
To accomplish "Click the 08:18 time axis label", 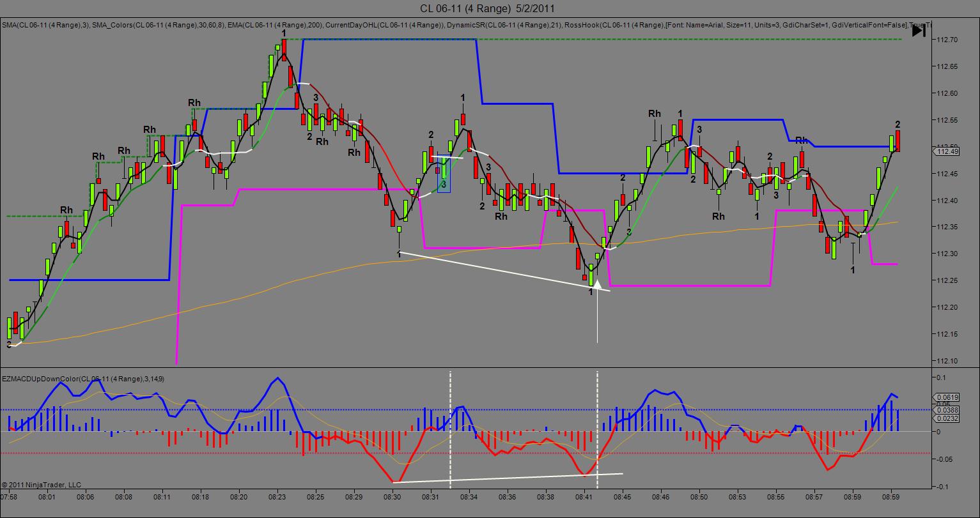I will pos(201,496).
